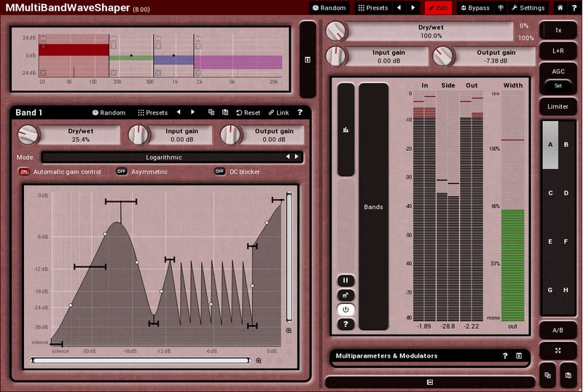Pop out the meters window icon
This screenshot has height=392, width=583.
[345, 295]
